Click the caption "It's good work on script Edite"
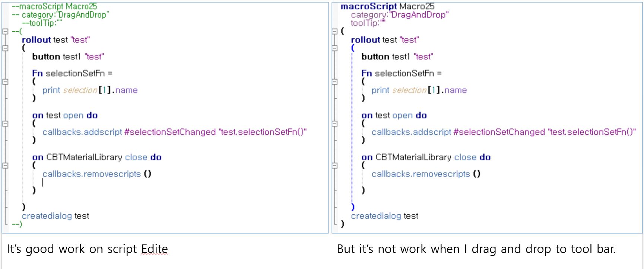The image size is (644, 269). coord(87,249)
